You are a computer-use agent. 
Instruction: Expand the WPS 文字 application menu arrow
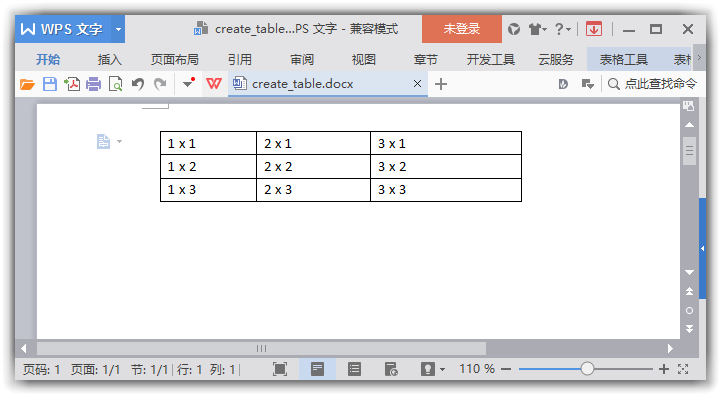coord(118,29)
